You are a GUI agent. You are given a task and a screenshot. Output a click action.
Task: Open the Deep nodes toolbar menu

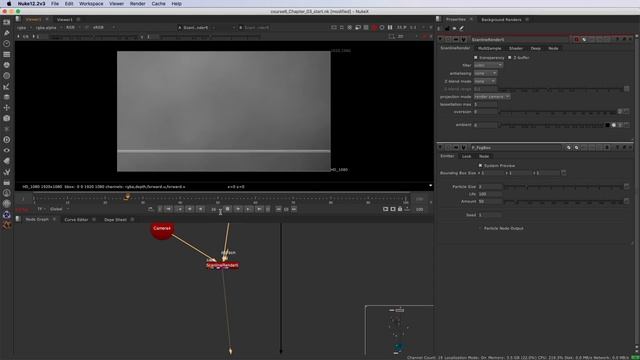7,140
